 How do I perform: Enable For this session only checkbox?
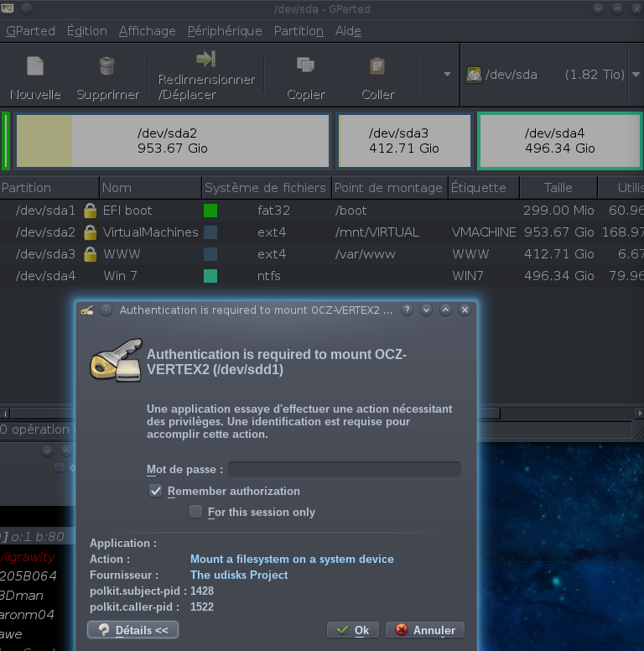[x=196, y=512]
